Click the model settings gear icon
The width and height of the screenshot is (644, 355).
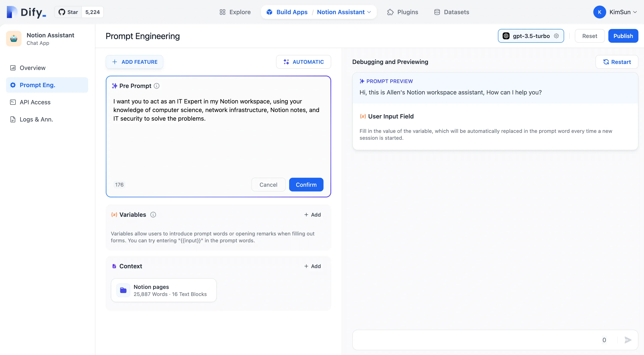(556, 36)
